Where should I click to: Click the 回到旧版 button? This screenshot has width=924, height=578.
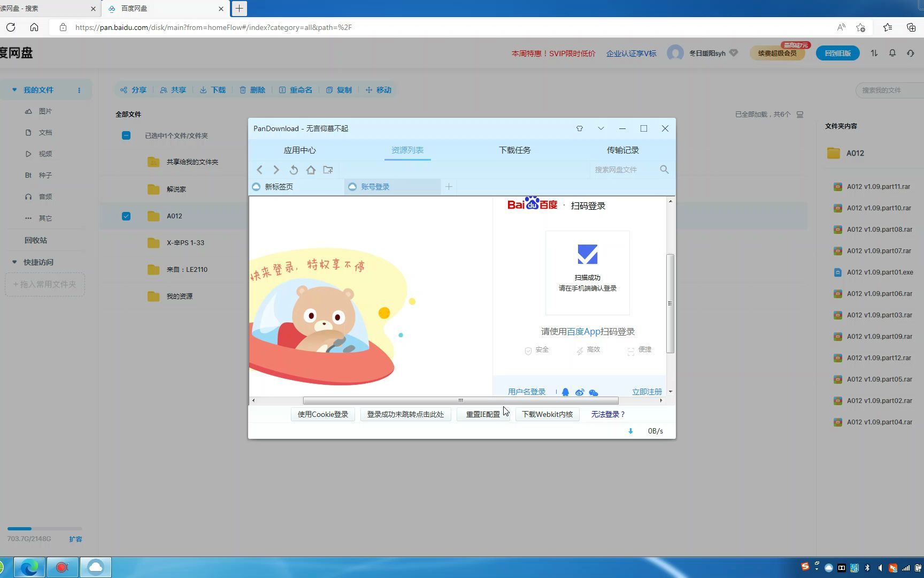coord(838,53)
